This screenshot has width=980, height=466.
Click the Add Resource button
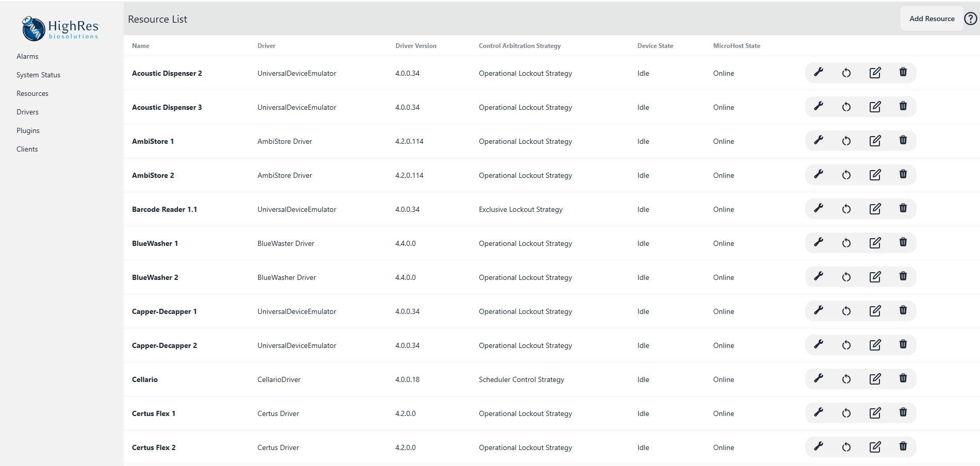(x=932, y=19)
